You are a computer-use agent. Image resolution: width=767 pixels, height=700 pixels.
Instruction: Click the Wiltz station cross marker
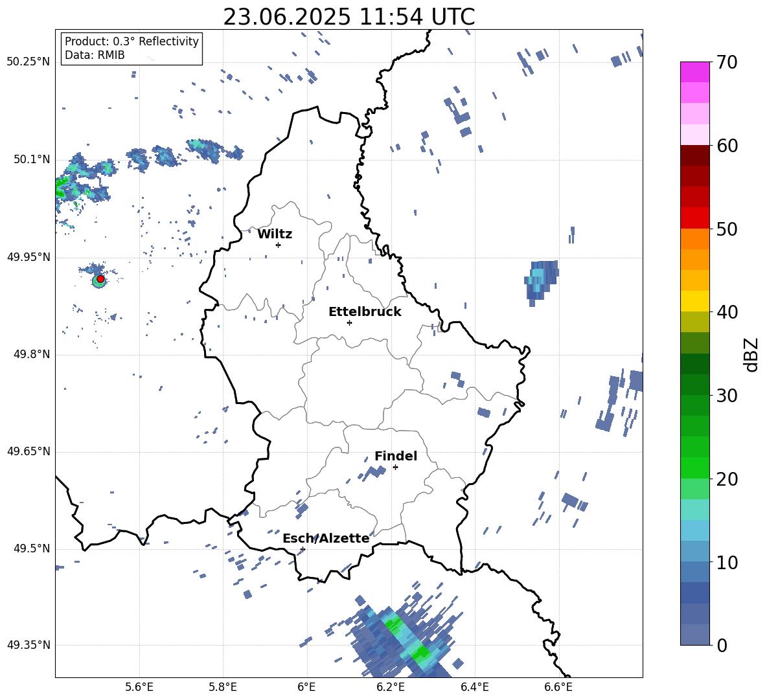tap(279, 245)
